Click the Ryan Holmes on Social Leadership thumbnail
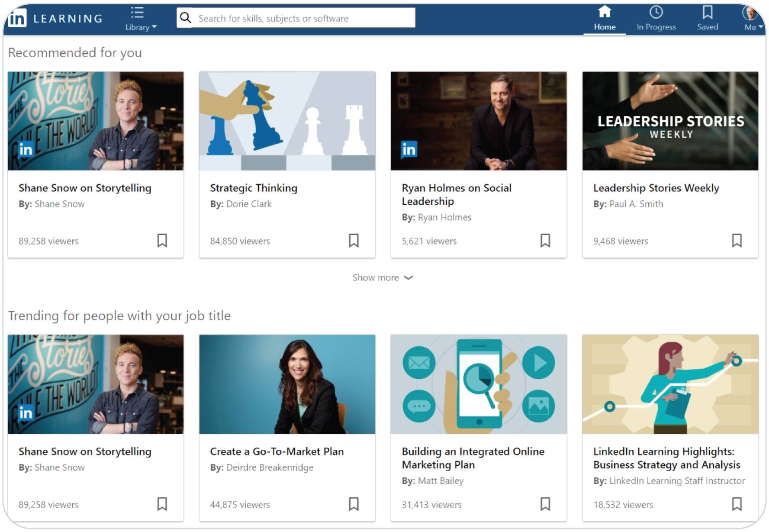Screen dimensions: 769x532 pyautogui.click(x=478, y=121)
